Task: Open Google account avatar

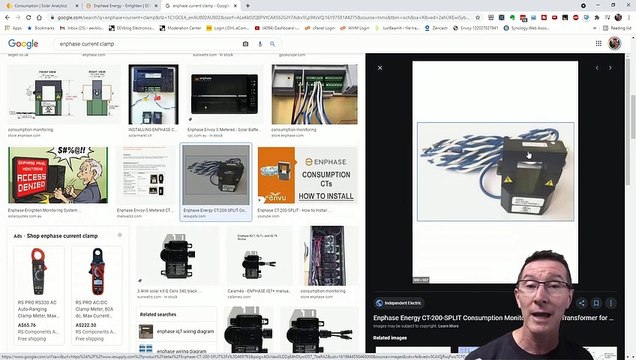Action: (x=615, y=43)
